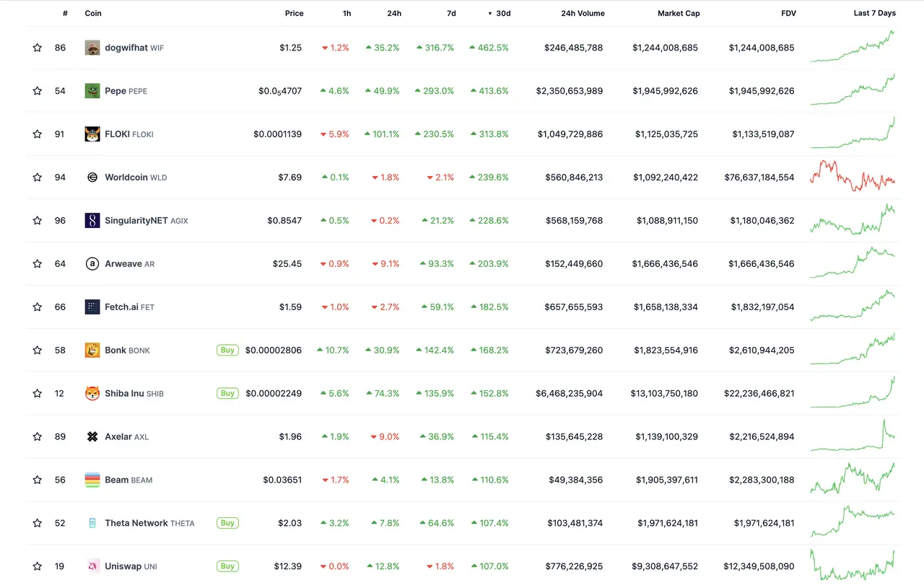
Task: Toggle the watchlist star for Beam
Action: [x=38, y=480]
